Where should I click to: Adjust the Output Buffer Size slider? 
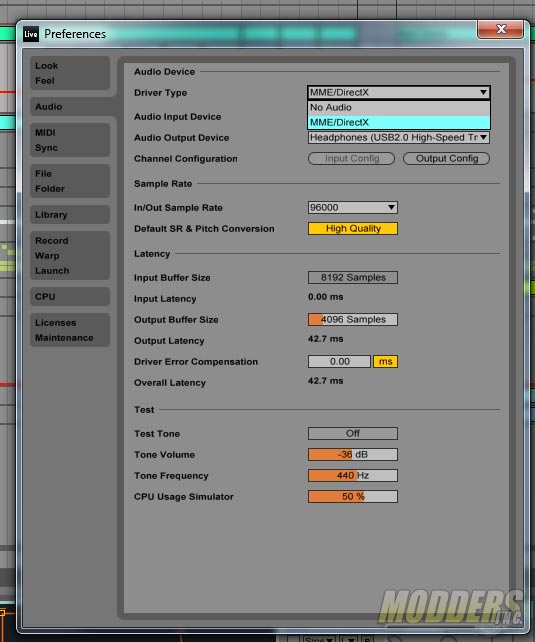[x=352, y=319]
